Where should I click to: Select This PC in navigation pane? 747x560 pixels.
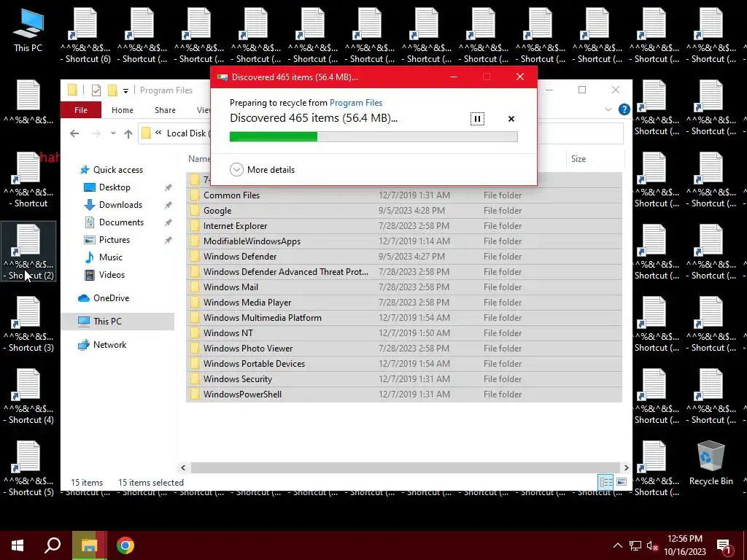click(x=117, y=322)
